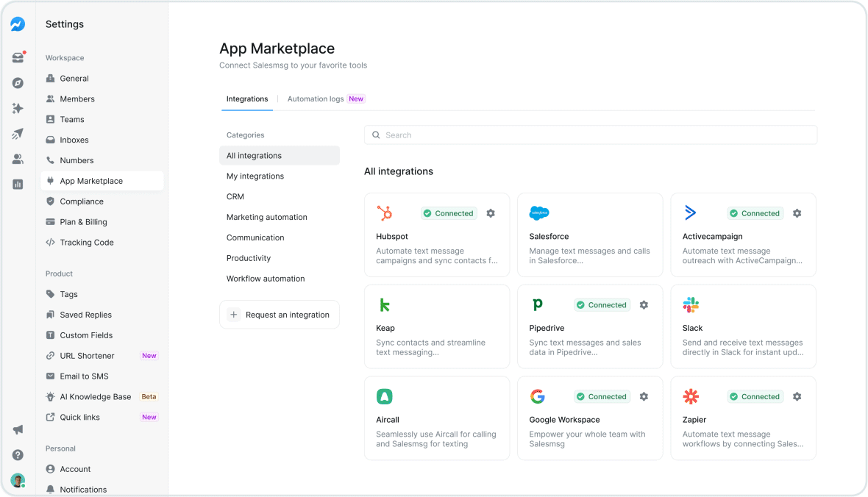The width and height of the screenshot is (868, 497).
Task: Open Saved Replies settings
Action: point(102,315)
